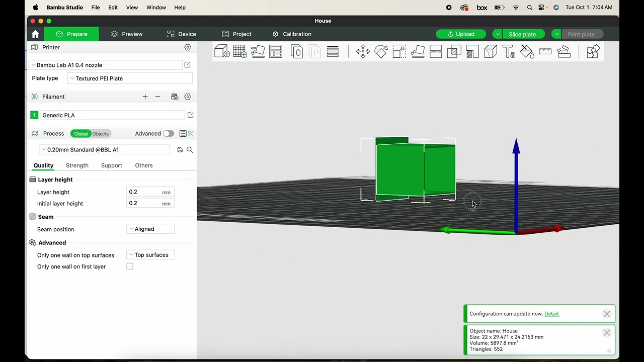This screenshot has height=362, width=644.
Task: Select the Lay on face tool
Action: [418, 52]
